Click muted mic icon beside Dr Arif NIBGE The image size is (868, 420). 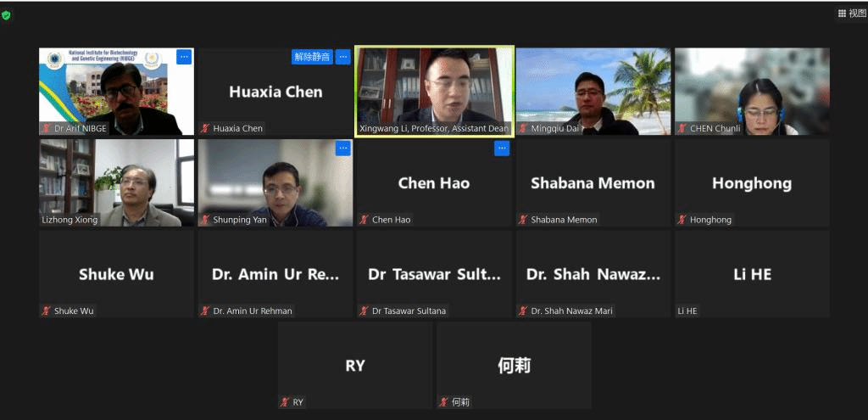point(47,129)
